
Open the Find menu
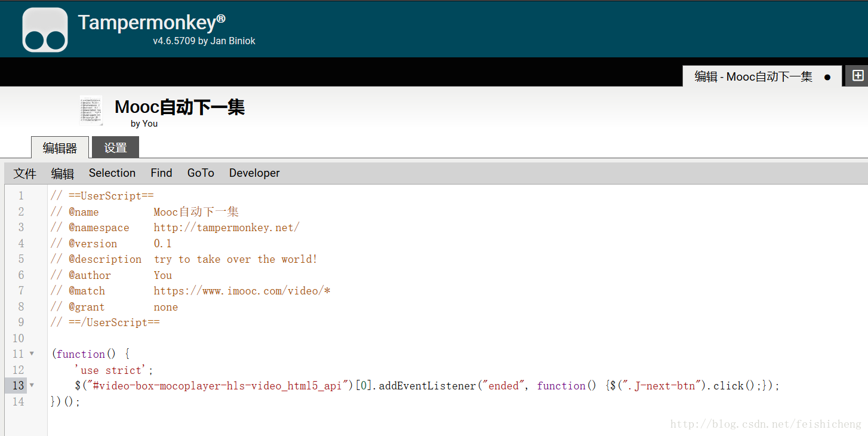[x=161, y=173]
